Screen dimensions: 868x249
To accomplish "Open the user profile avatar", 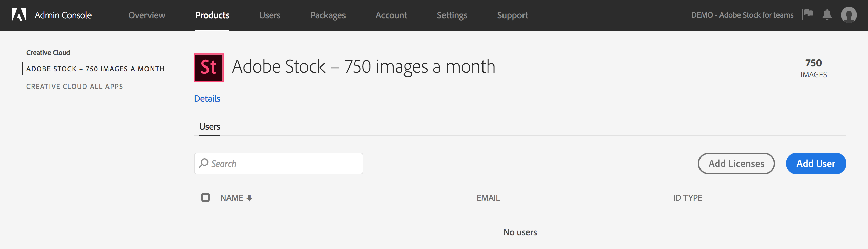I will (849, 15).
